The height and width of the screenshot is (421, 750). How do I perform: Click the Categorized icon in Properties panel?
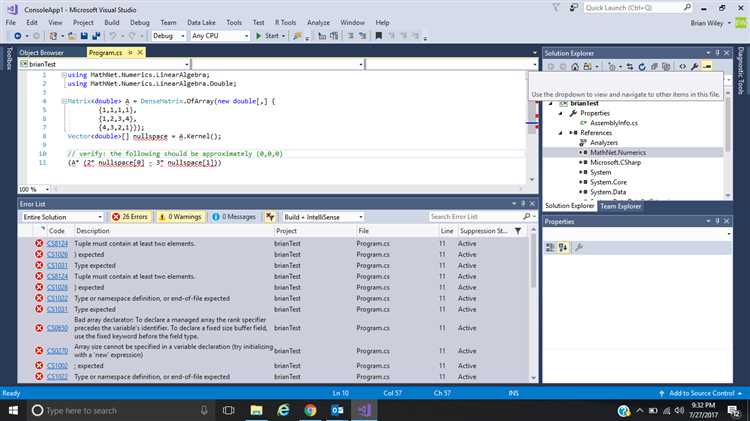click(551, 247)
